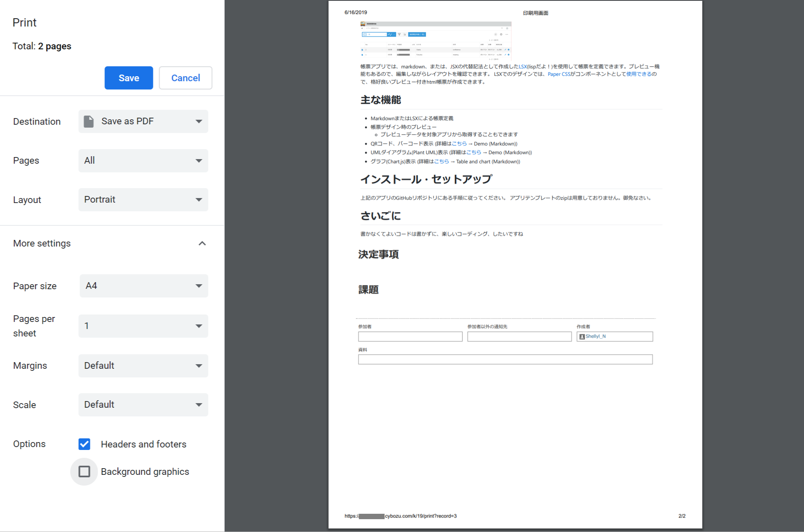Open the Pages dropdown showing All
Screen dimensions: 804x532
(143, 161)
